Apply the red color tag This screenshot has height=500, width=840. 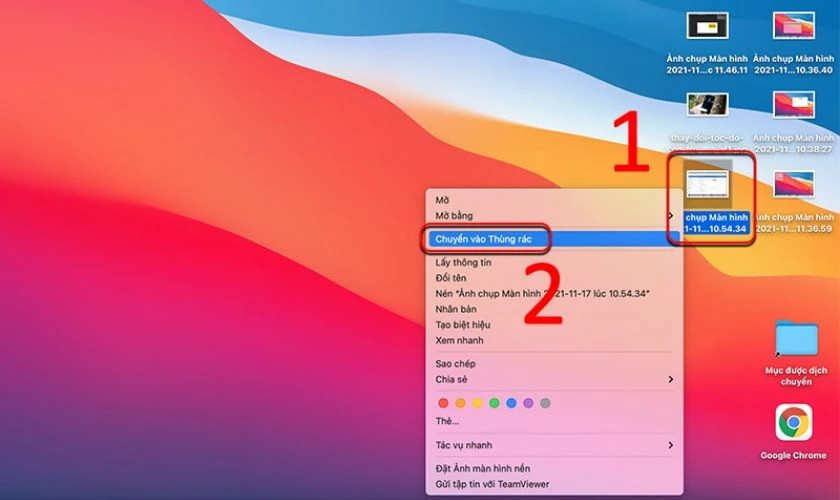click(444, 403)
